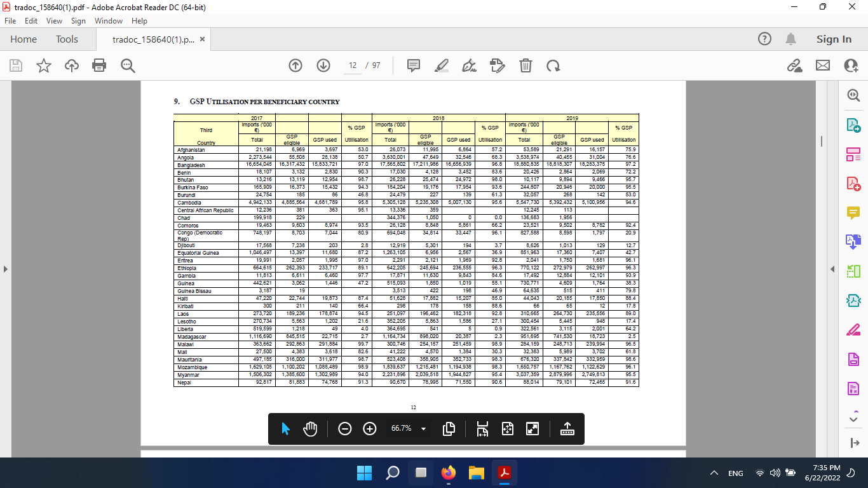Switch to the Tools tab
The image size is (868, 488).
coord(67,39)
